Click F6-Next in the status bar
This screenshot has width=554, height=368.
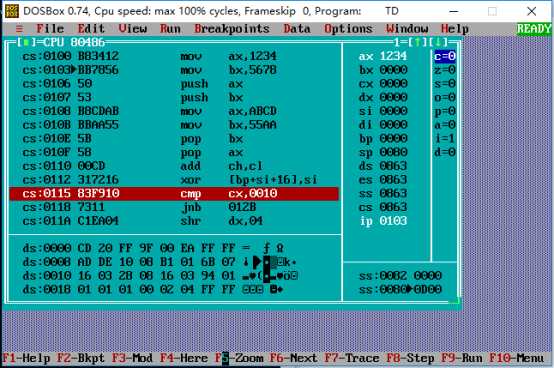tap(293, 358)
